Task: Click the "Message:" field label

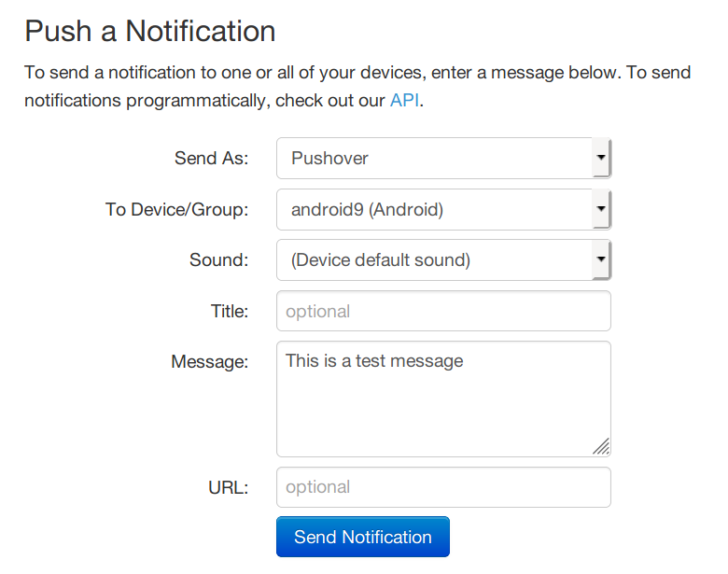Action: pyautogui.click(x=210, y=361)
